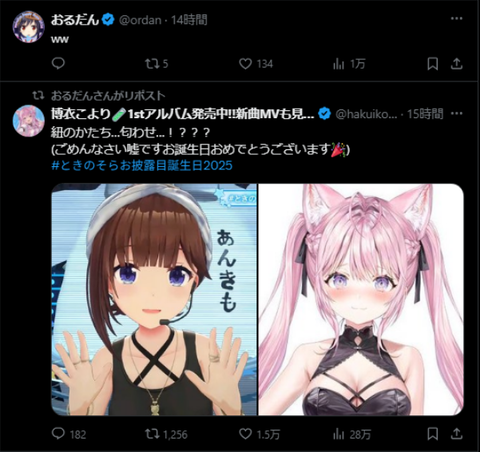Open the right image with pink-haired character

361,299
